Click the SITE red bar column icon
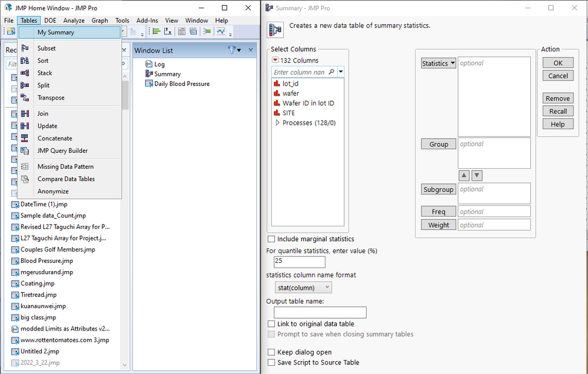This screenshot has width=588, height=374. [x=277, y=112]
